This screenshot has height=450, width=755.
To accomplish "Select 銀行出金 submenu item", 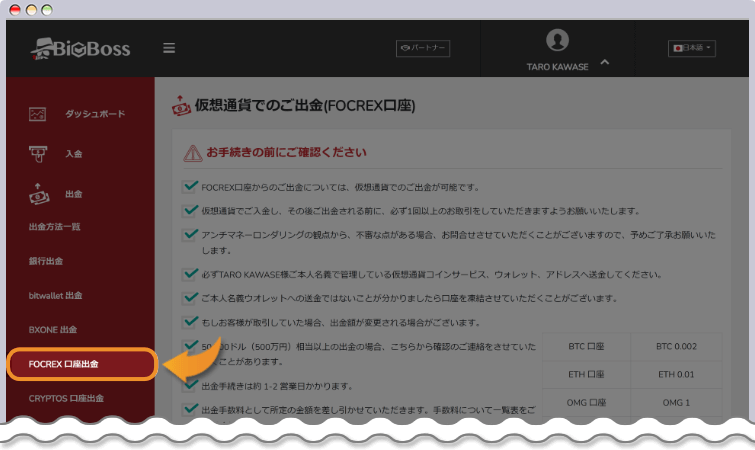I will (46, 261).
